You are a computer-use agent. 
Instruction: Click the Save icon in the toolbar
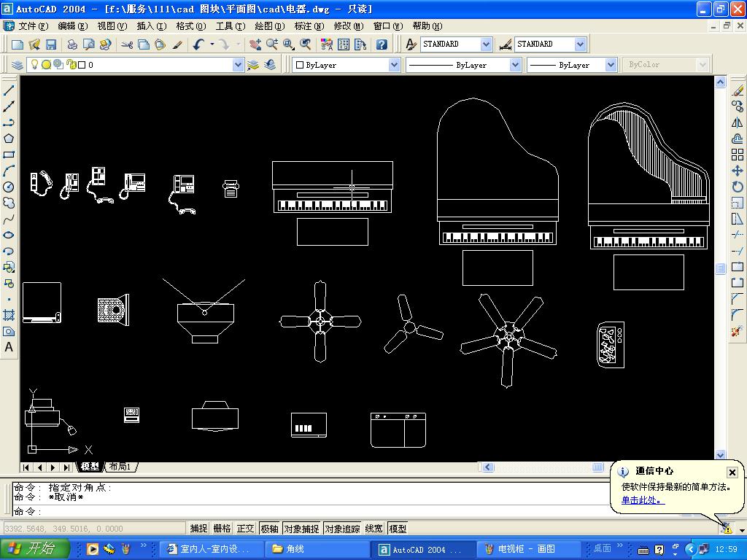point(50,44)
